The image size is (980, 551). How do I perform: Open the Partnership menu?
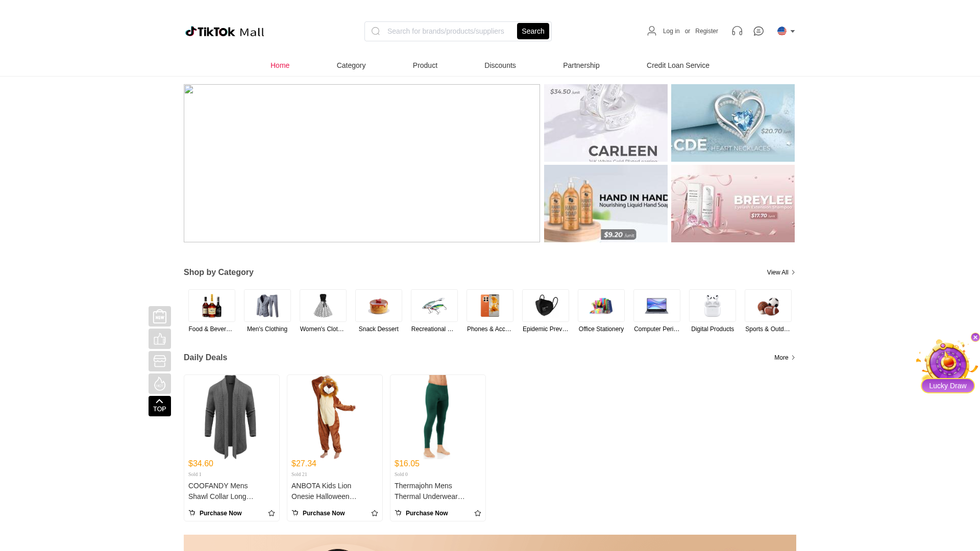pyautogui.click(x=581, y=65)
